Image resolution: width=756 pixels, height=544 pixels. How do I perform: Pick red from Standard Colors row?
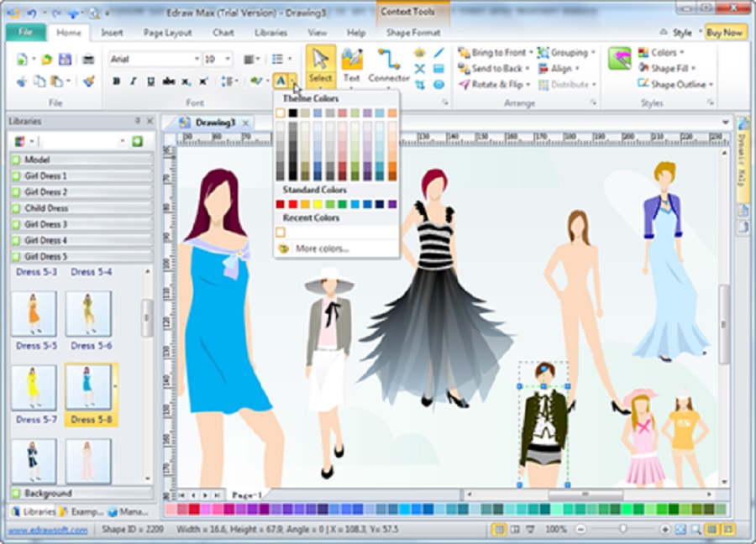pyautogui.click(x=292, y=204)
